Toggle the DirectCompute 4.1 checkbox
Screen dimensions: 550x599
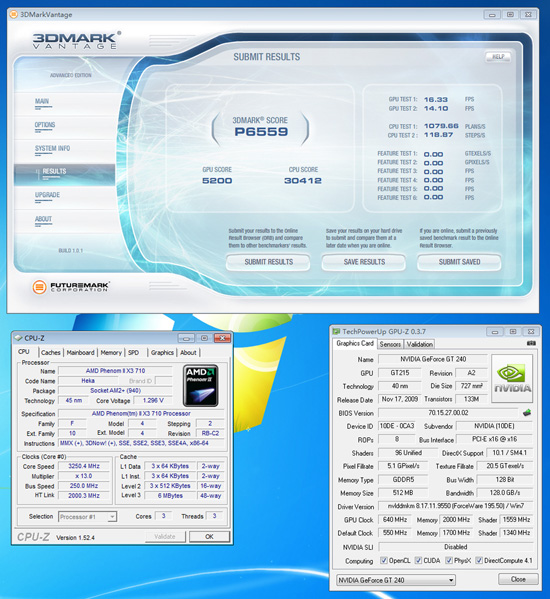479,560
